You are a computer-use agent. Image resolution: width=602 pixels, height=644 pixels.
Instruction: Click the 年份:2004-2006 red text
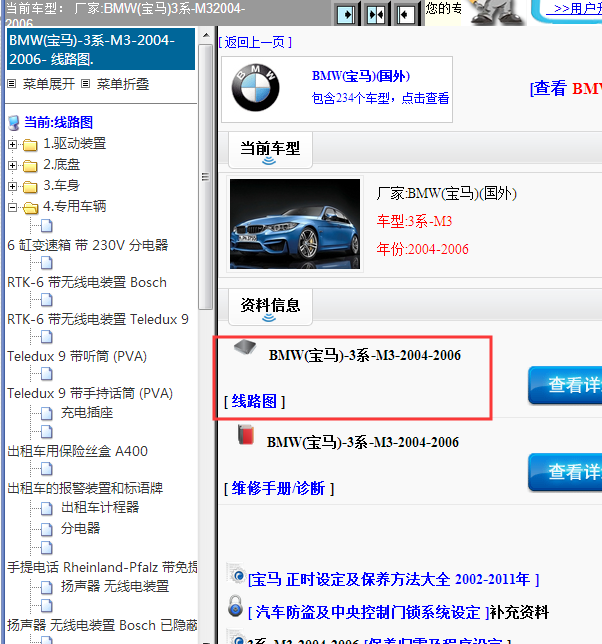coord(423,249)
